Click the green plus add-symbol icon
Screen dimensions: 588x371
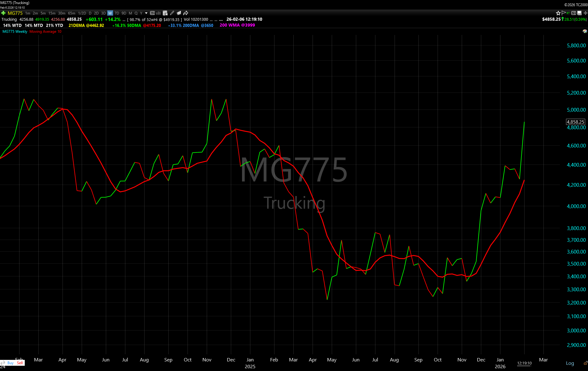coord(3,13)
